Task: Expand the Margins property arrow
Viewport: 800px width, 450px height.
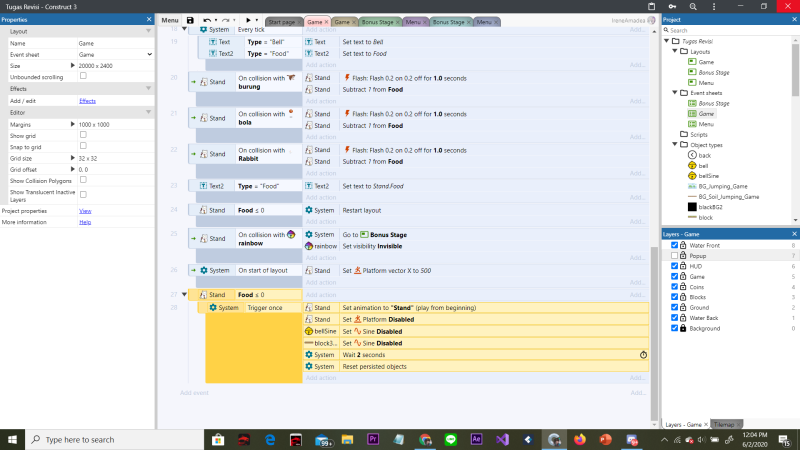Action: tap(72, 124)
